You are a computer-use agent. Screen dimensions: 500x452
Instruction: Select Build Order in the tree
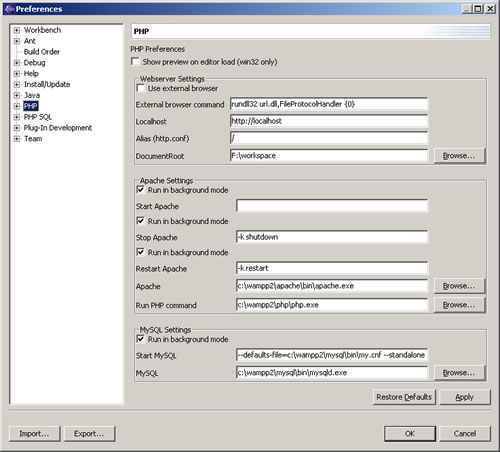[42, 52]
